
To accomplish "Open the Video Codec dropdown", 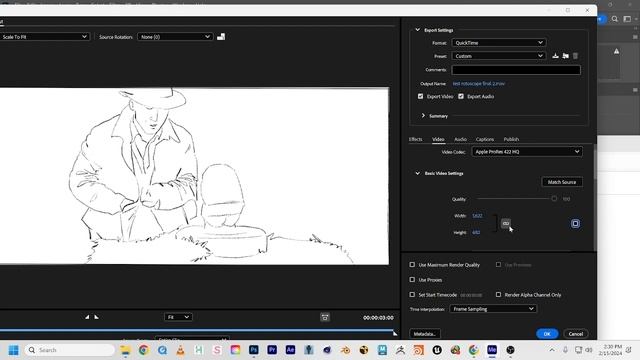I will coord(527,151).
